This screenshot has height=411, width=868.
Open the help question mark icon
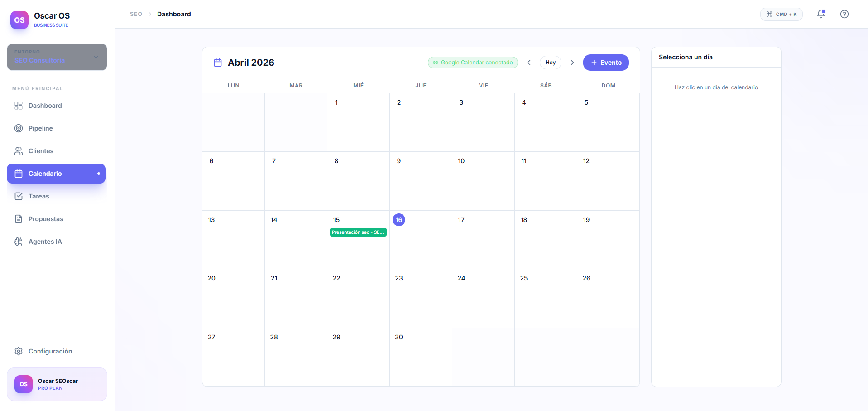pos(844,14)
